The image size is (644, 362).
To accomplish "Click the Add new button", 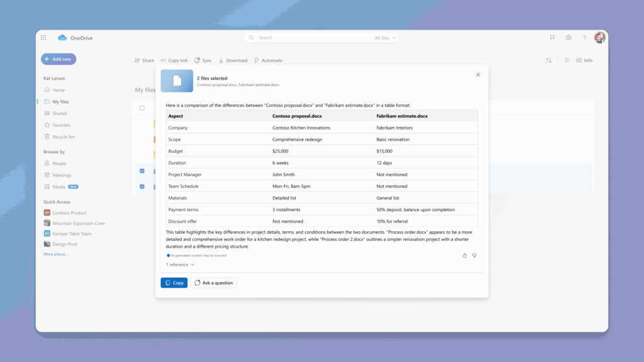I will click(x=58, y=59).
